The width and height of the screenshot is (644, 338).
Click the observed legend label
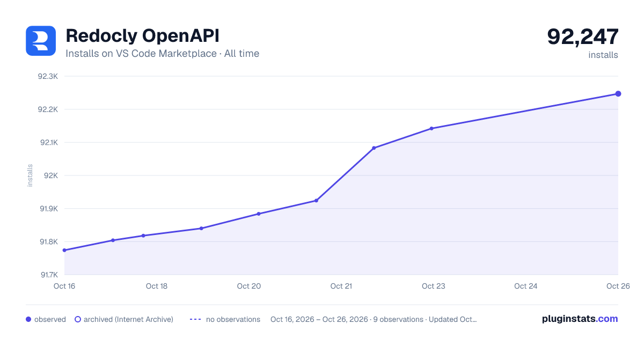50,319
